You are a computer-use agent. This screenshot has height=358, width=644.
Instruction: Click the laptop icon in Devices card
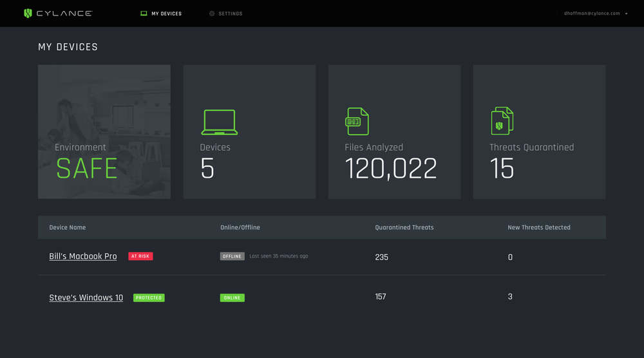[x=220, y=122]
